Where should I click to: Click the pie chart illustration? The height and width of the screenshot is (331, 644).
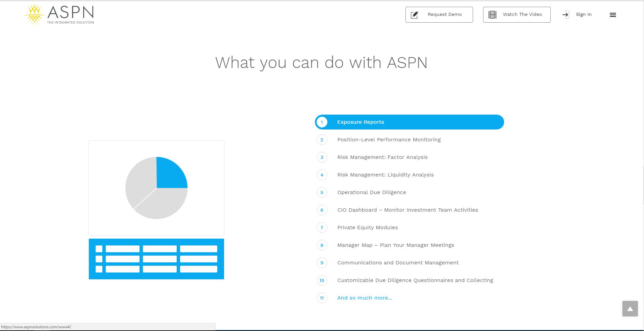[156, 188]
